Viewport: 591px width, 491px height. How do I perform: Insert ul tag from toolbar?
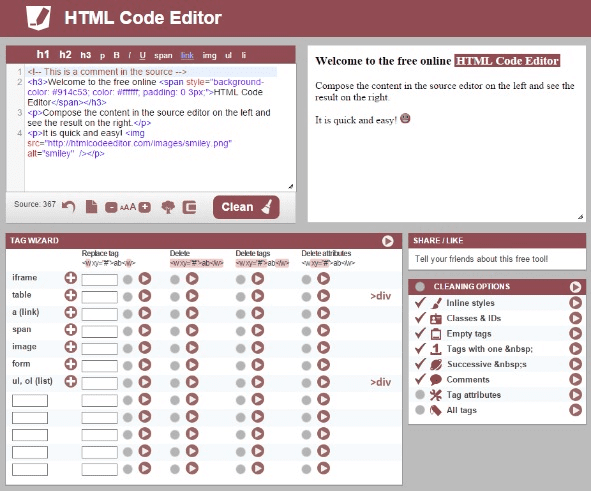pos(228,55)
